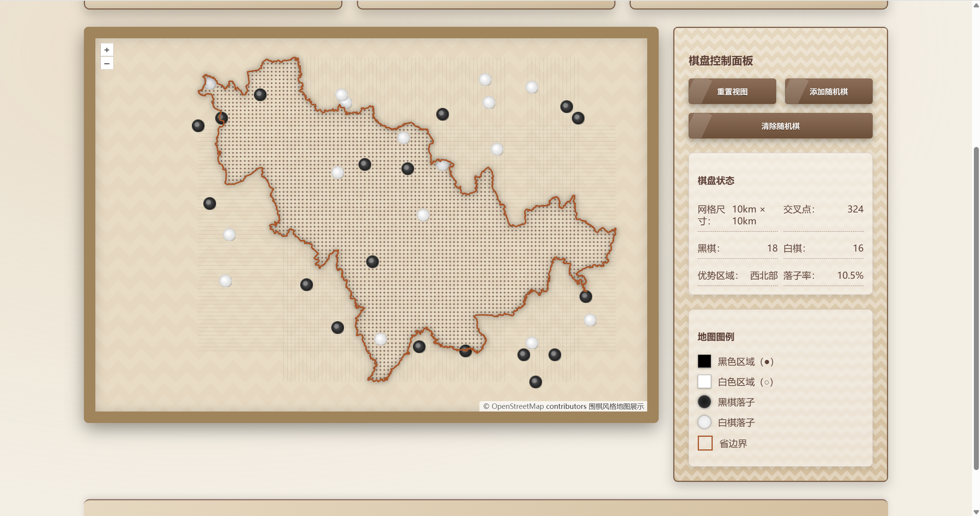Click the black stone at far right edge

[x=586, y=296]
